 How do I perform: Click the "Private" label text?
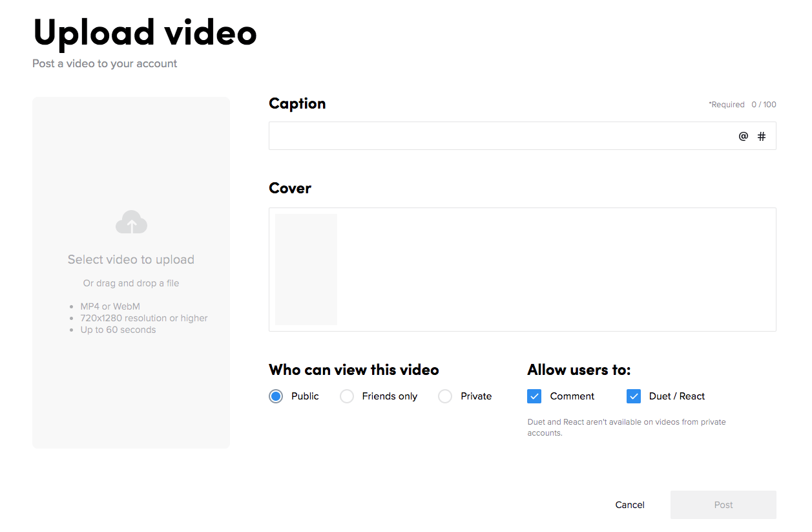(476, 396)
